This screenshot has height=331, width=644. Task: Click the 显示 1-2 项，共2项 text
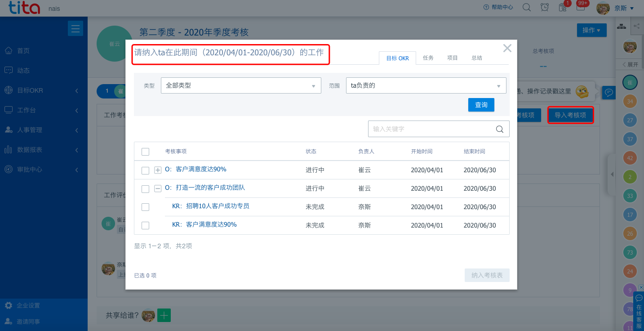[163, 246]
